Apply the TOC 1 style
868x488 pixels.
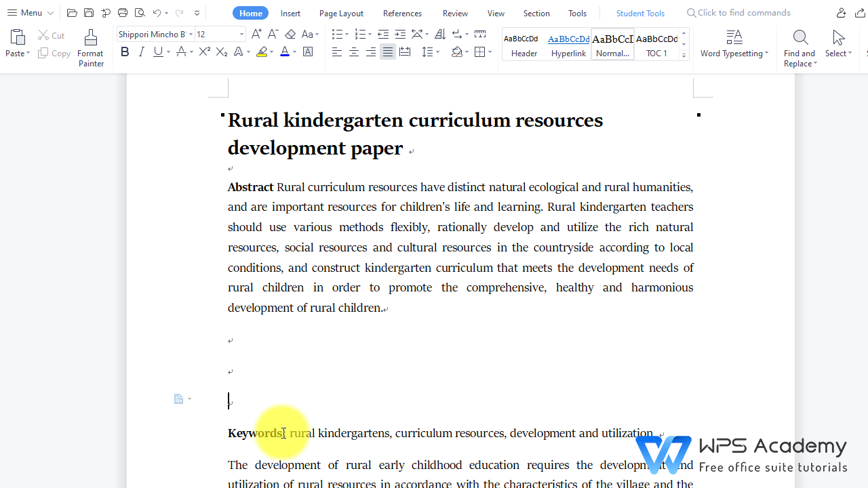656,45
